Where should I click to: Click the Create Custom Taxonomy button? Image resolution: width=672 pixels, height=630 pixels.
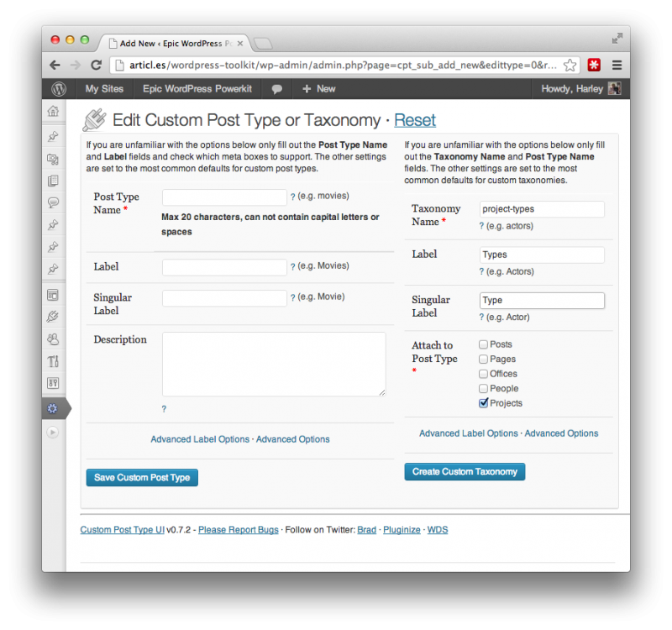[465, 471]
